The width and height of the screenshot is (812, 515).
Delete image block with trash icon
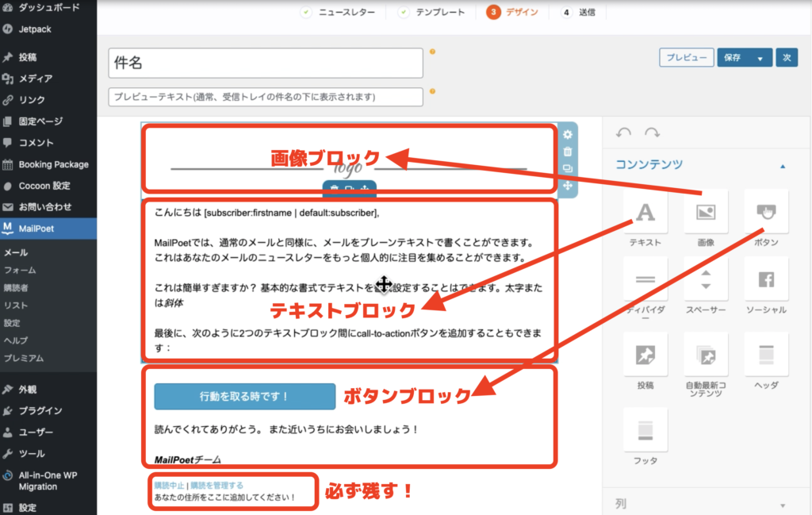568,152
